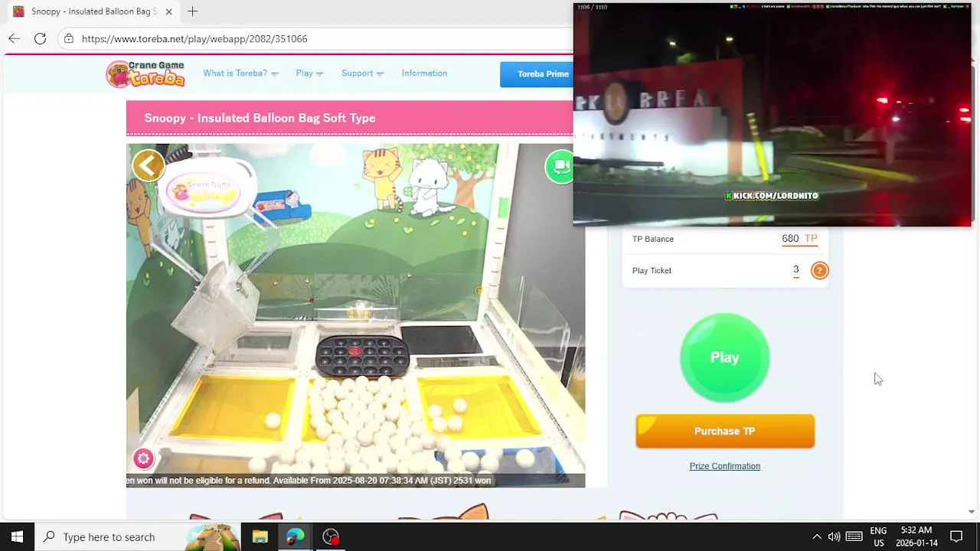Image resolution: width=980 pixels, height=551 pixels.
Task: Open pink settings gear on game view
Action: (143, 458)
